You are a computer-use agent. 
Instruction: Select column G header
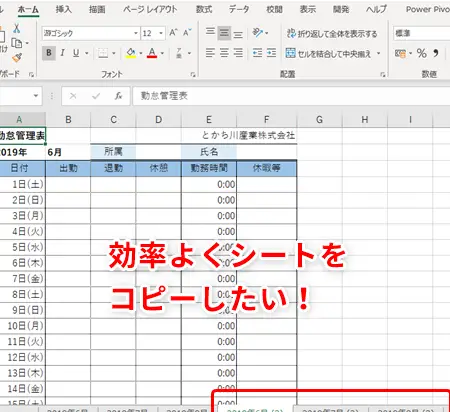point(319,119)
